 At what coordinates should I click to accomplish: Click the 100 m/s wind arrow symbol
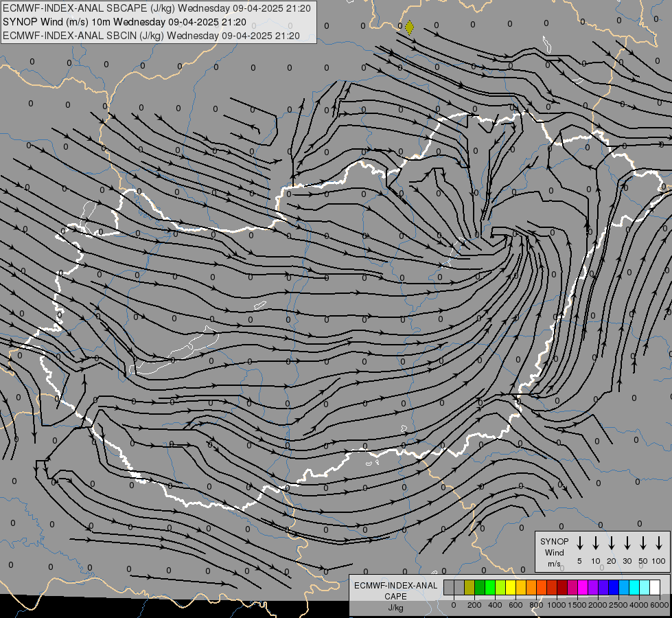click(659, 543)
